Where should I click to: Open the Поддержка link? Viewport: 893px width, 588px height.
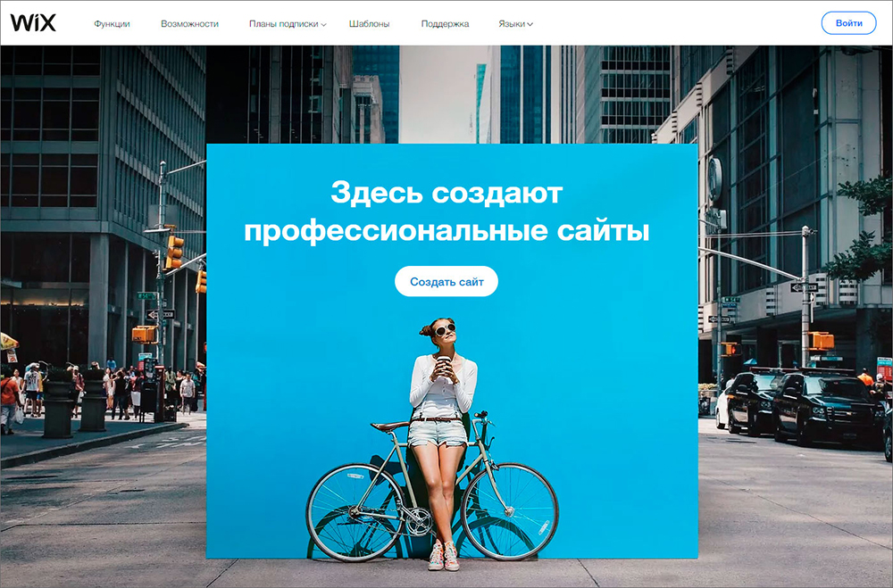tap(445, 24)
